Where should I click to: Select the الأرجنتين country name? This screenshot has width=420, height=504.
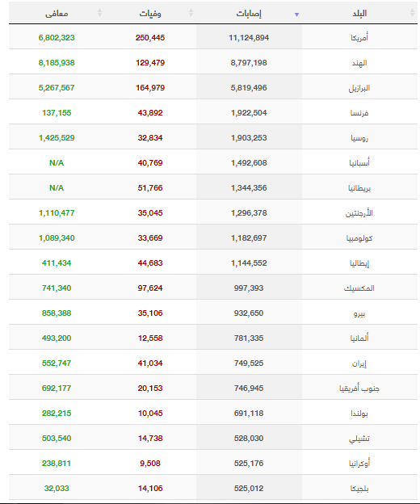click(x=359, y=213)
